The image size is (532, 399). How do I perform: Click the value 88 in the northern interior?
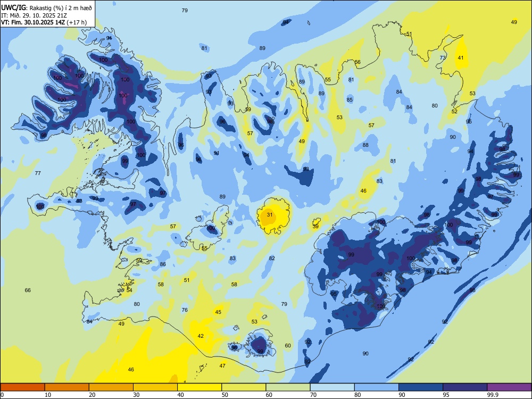coord(365,145)
